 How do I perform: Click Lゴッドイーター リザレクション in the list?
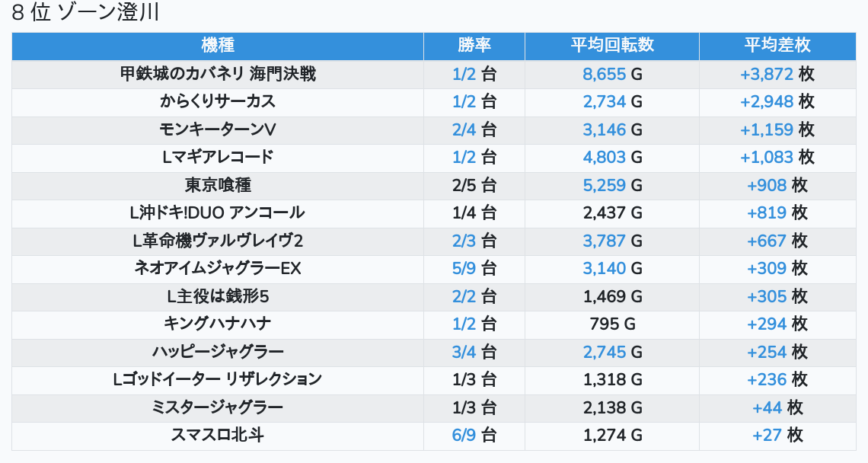click(218, 379)
